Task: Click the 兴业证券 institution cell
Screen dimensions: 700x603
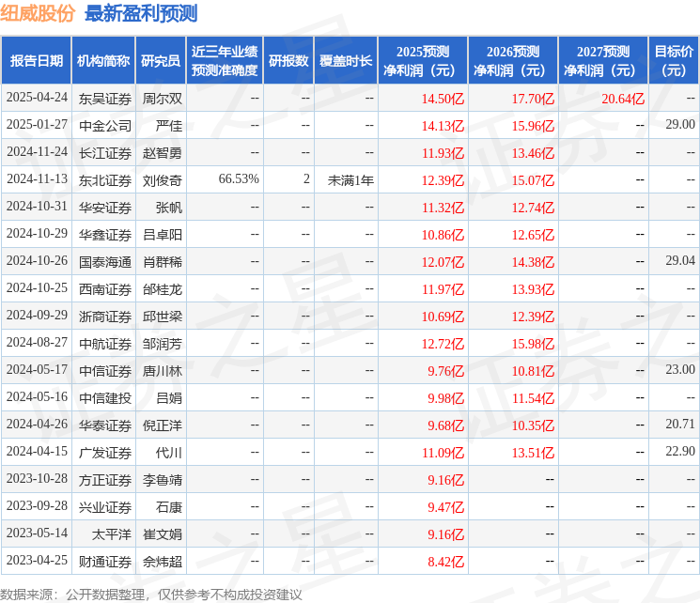Action: click(105, 507)
